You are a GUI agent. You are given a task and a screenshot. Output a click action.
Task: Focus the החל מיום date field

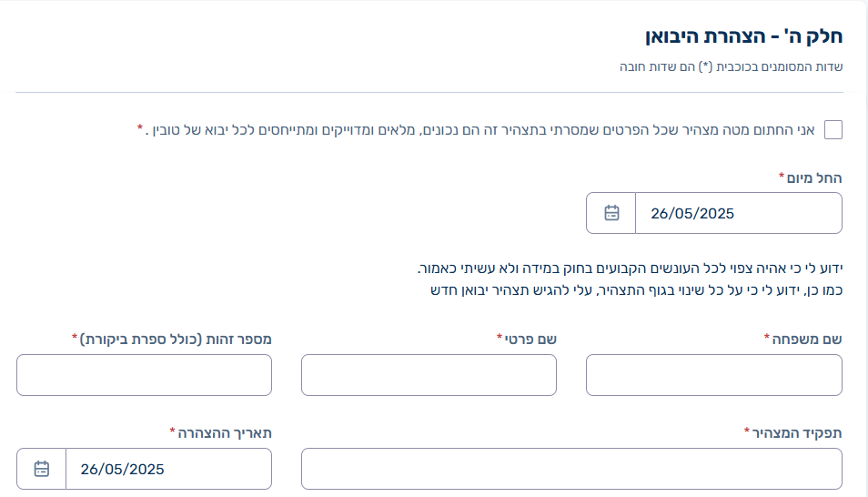[739, 213]
